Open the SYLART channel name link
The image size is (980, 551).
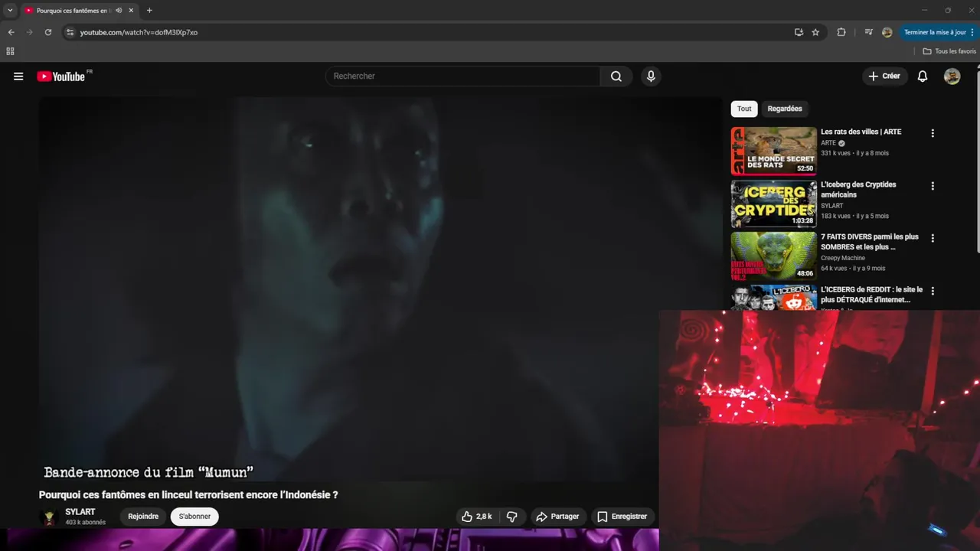[80, 512]
